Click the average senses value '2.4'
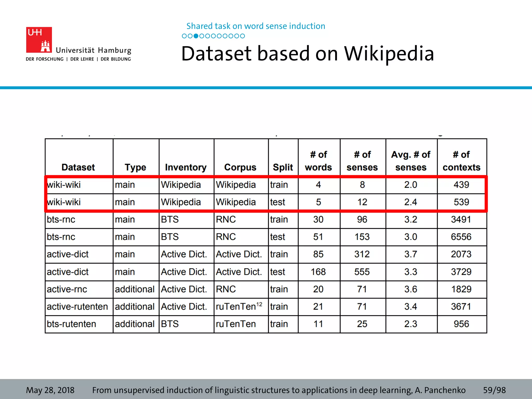This screenshot has width=532, height=399. pyautogui.click(x=411, y=202)
